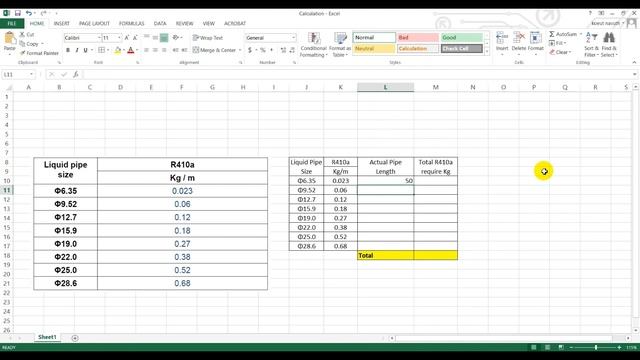Increase font size with the large A icon
This screenshot has width=640, height=360.
pos(127,38)
